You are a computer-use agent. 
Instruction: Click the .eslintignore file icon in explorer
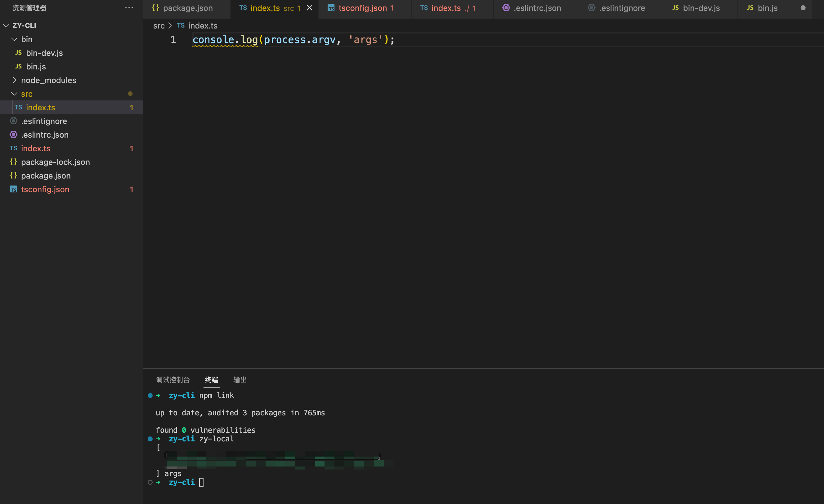13,121
